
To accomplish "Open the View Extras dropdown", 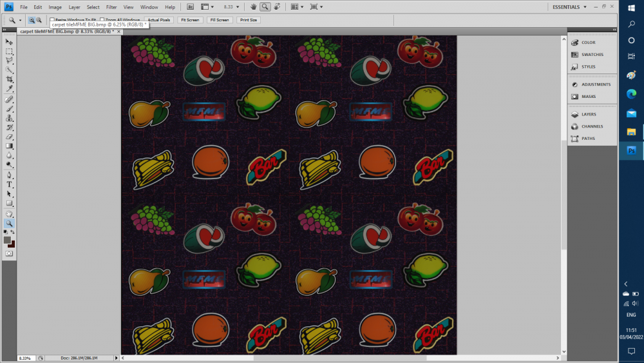I will click(x=207, y=6).
